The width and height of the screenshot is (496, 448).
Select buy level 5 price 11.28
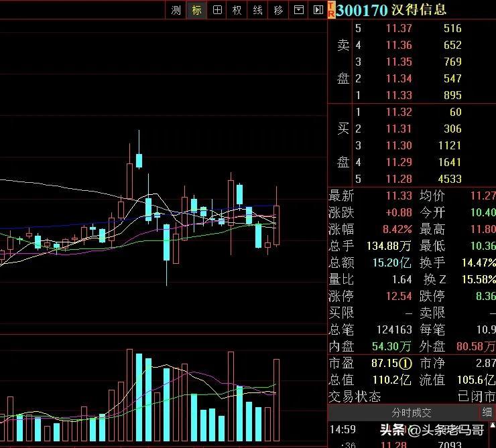coord(399,179)
